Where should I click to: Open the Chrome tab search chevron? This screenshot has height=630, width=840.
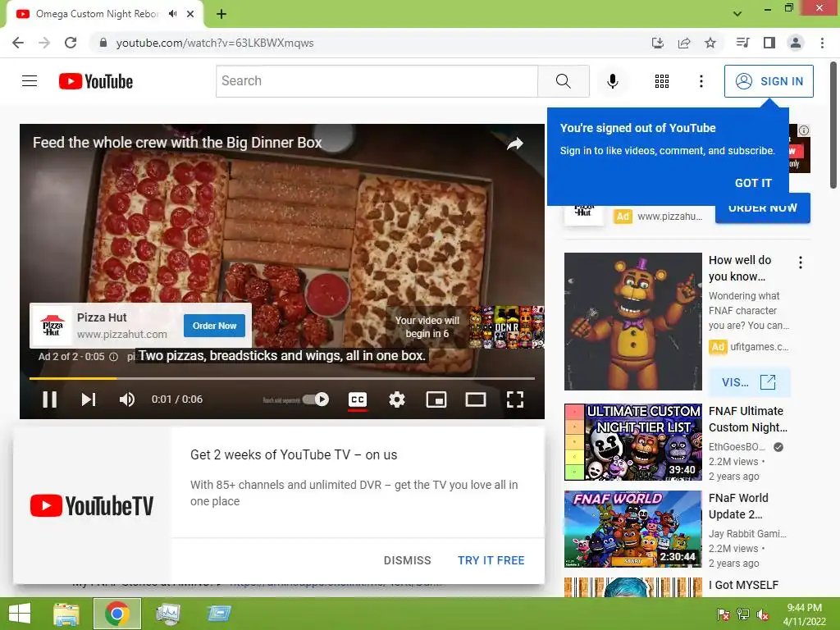[737, 14]
